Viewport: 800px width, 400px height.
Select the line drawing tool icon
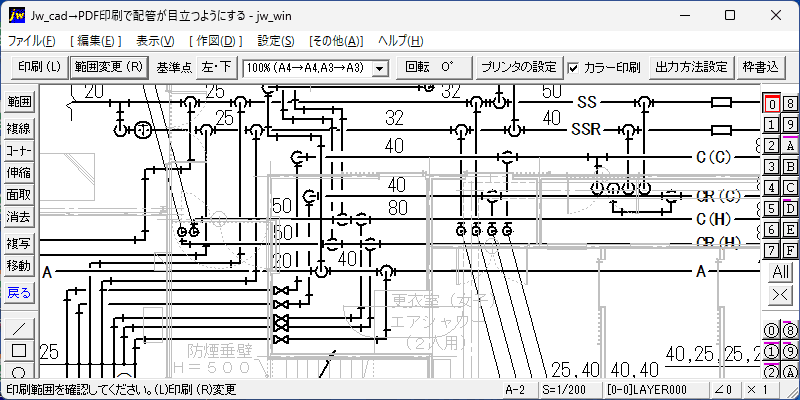[x=19, y=329]
